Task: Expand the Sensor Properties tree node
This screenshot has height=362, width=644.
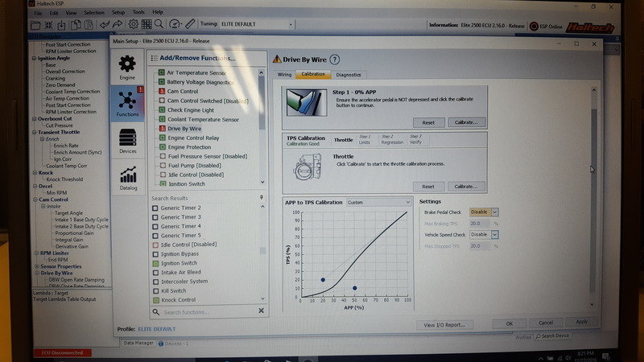Action: (36, 267)
